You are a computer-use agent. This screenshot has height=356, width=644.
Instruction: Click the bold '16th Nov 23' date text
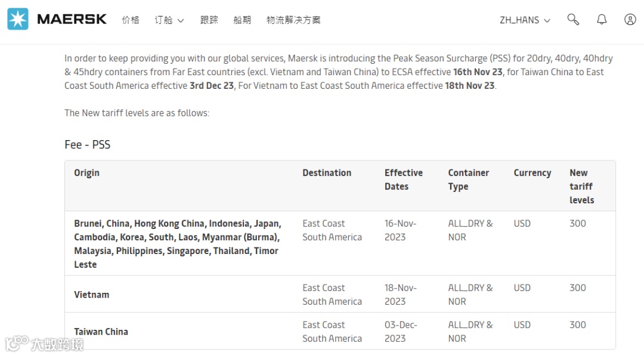point(478,72)
